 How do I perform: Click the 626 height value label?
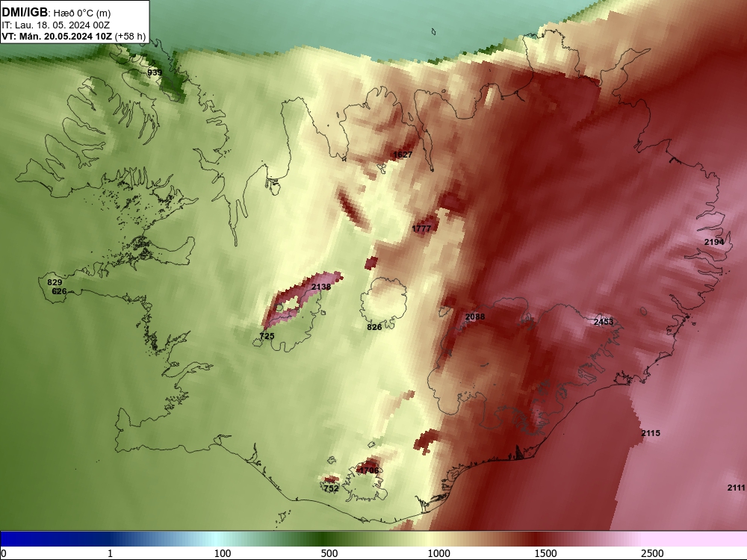click(x=59, y=291)
